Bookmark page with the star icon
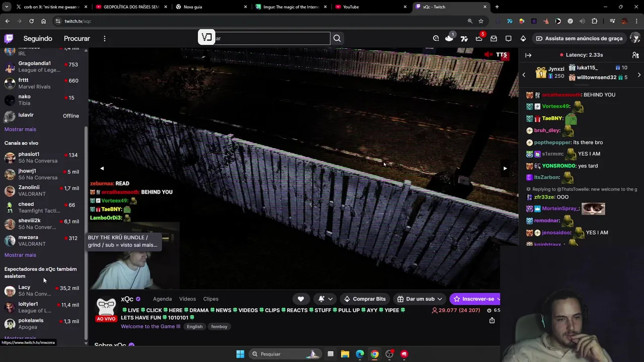The width and height of the screenshot is (644, 362). point(481,21)
